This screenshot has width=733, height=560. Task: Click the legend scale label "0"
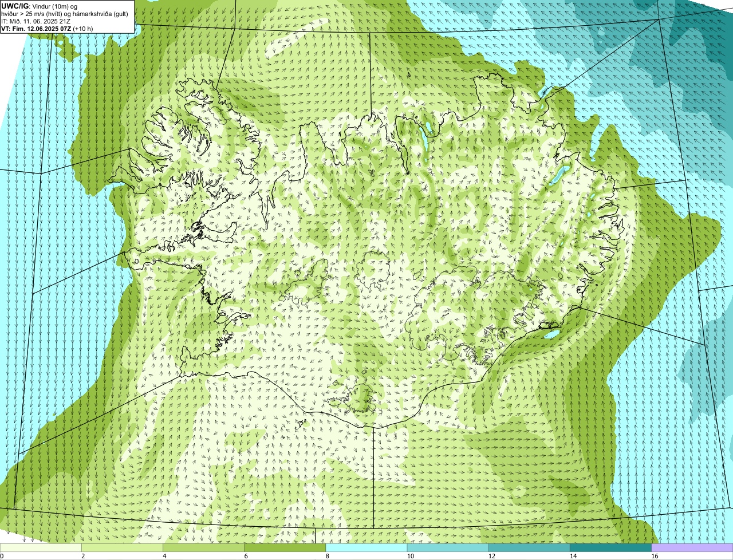click(x=2, y=556)
